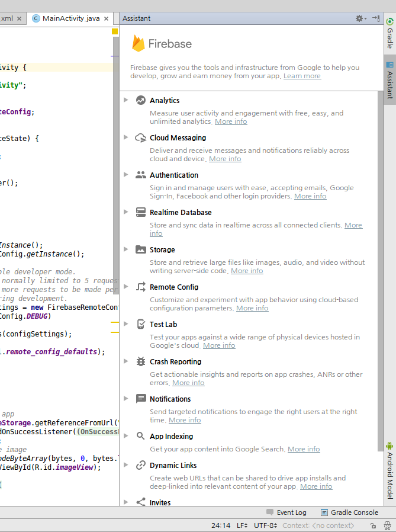Screen dimensions: 396x532
Task: Close the MainActivity.java tab
Action: (x=106, y=18)
